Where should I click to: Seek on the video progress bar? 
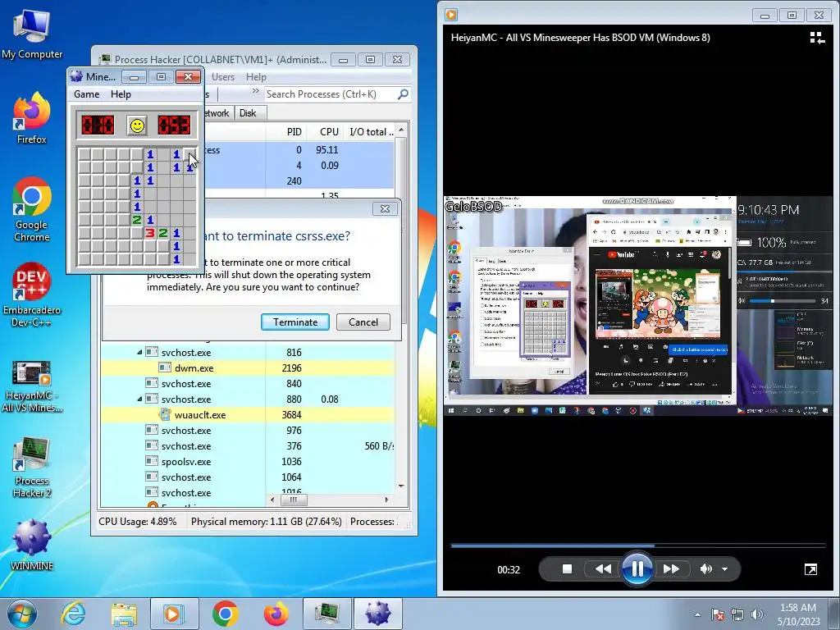637,546
